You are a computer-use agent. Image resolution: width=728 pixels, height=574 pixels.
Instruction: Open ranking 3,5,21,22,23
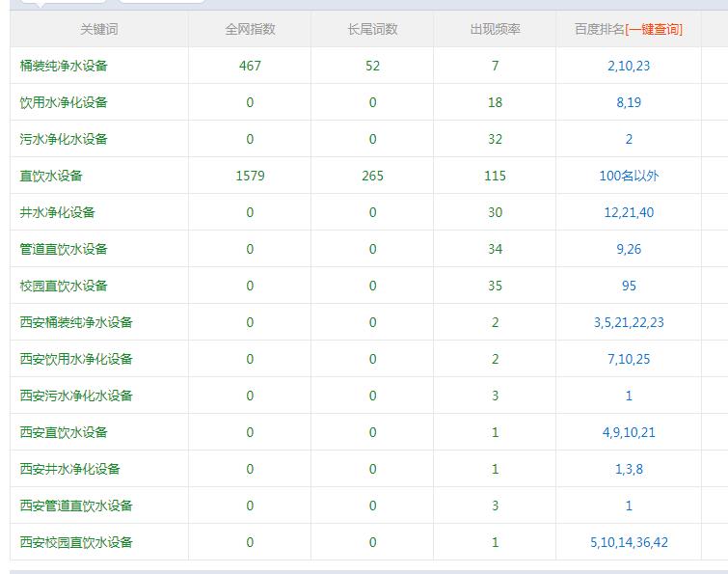pyautogui.click(x=629, y=322)
